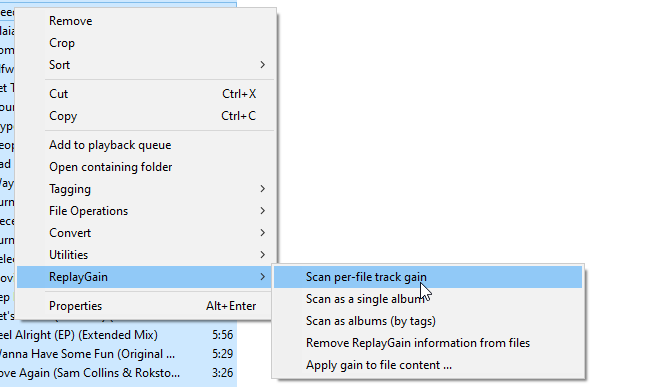The height and width of the screenshot is (387, 665).
Task: Select Apply gain to file content
Action: (x=428, y=365)
